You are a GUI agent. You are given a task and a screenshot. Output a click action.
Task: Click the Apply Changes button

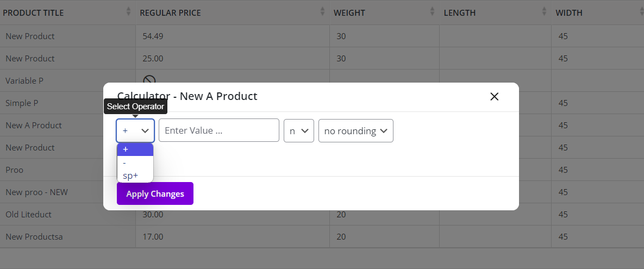pyautogui.click(x=155, y=193)
